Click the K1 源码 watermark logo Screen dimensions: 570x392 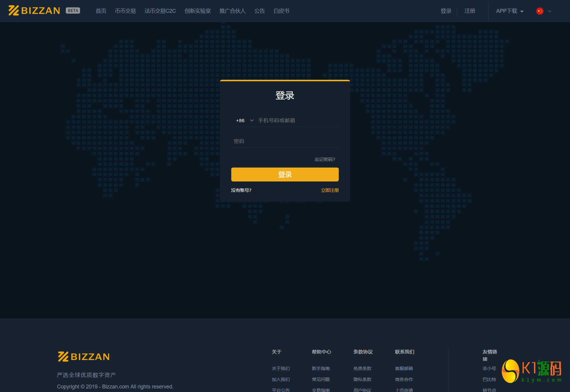531,371
